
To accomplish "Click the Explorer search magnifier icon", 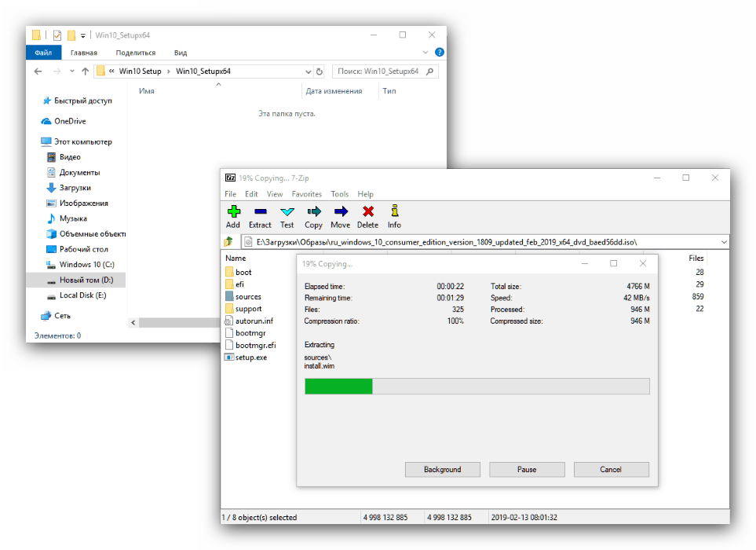I will tap(429, 71).
